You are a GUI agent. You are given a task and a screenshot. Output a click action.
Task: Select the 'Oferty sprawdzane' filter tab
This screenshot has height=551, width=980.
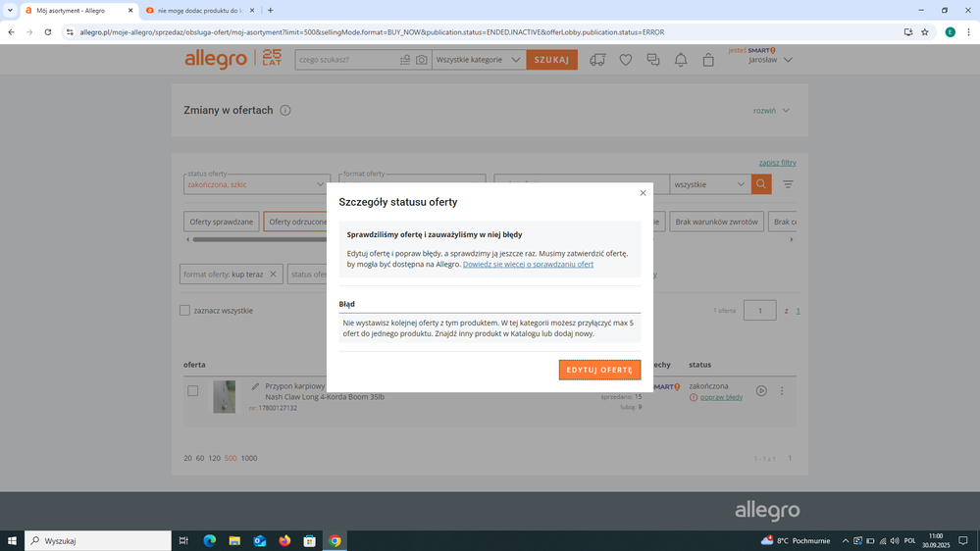[222, 222]
